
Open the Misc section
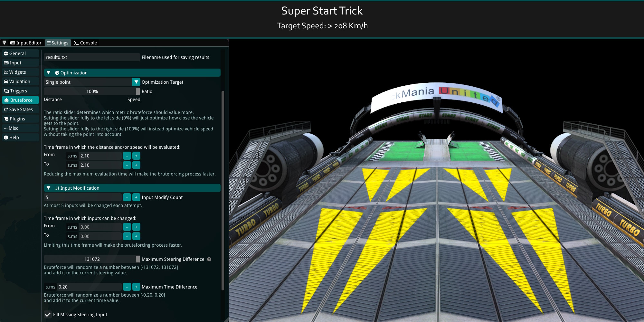[21, 128]
